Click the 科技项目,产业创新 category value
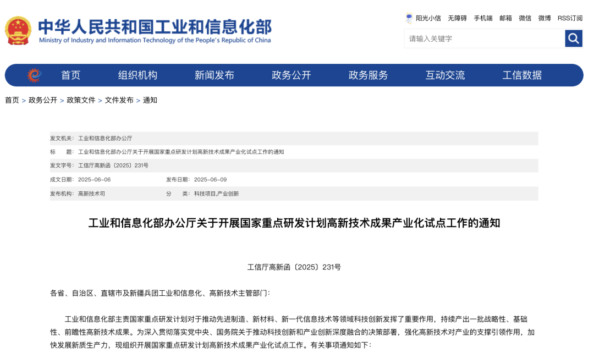The image size is (594, 364). click(216, 194)
